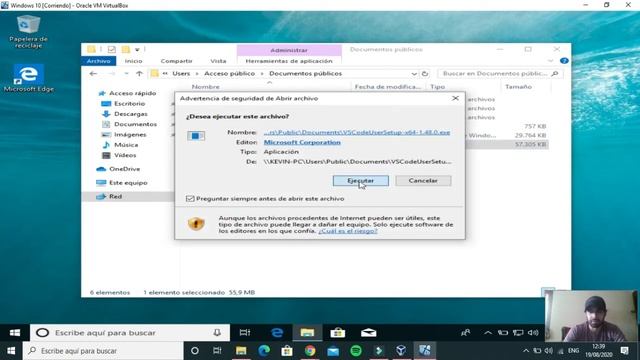Open the breadcrumb chevron after Acceso público
Image resolution: width=640 pixels, height=360 pixels.
262,74
